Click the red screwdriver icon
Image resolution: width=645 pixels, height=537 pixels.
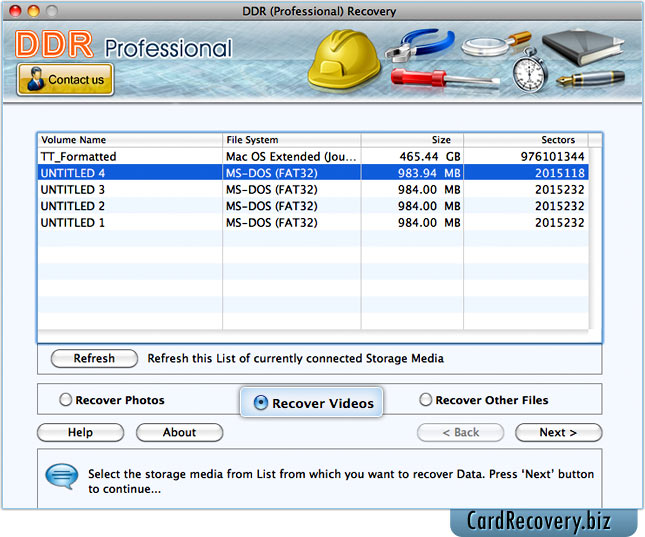click(x=445, y=78)
